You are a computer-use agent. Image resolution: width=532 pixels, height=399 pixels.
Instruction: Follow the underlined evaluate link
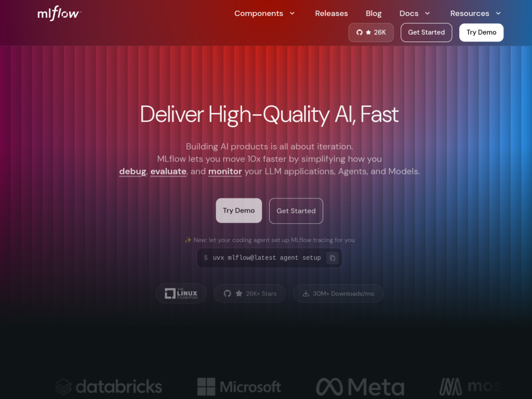tap(168, 171)
